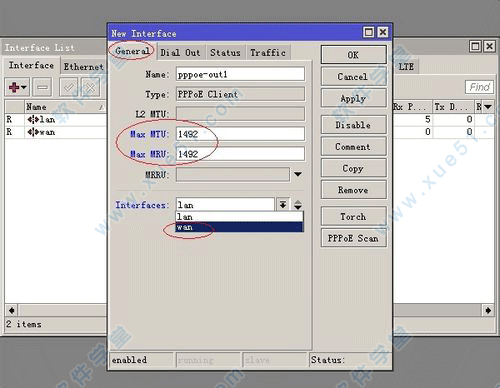Click the Torch button
Viewport: 500px width, 388px height.
coord(353,216)
